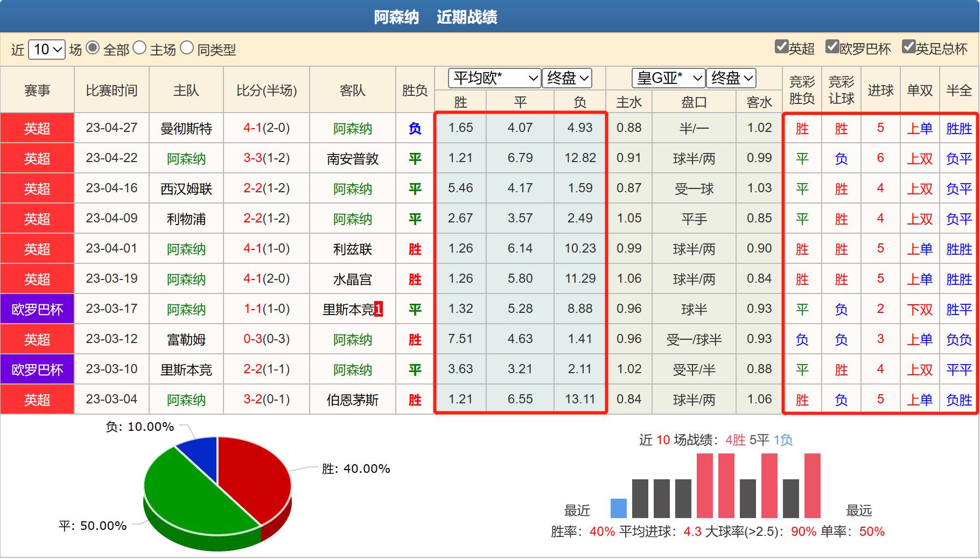Click the 胜胜 link in the top 半全 column

(x=958, y=128)
